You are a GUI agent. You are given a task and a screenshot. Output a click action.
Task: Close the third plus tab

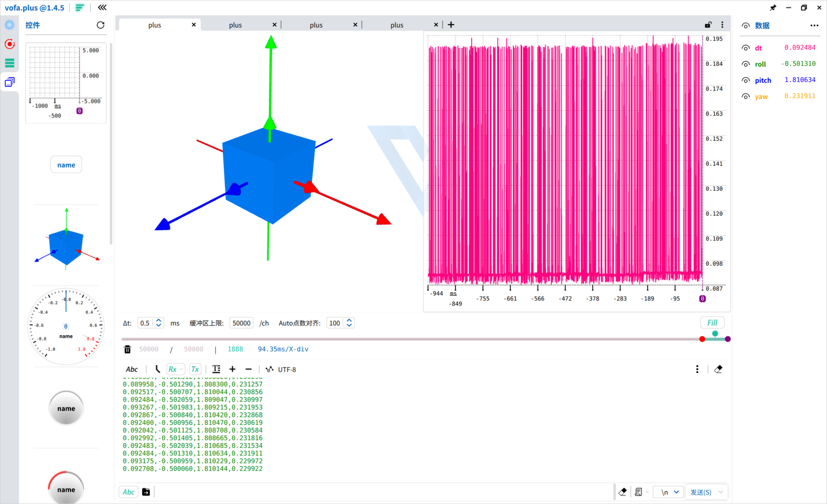click(355, 25)
